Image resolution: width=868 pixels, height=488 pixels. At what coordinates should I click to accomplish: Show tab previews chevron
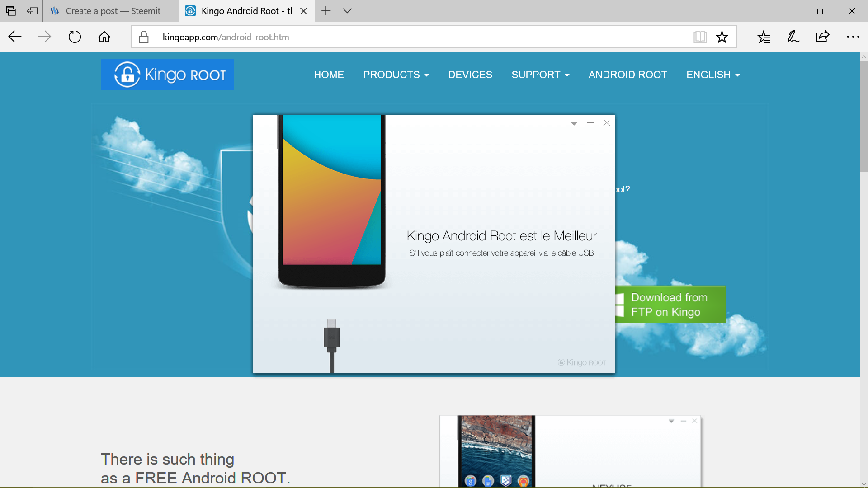347,11
